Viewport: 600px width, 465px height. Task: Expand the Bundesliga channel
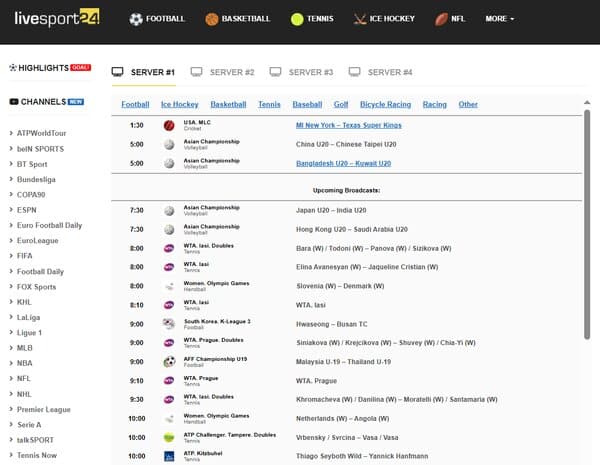point(33,179)
